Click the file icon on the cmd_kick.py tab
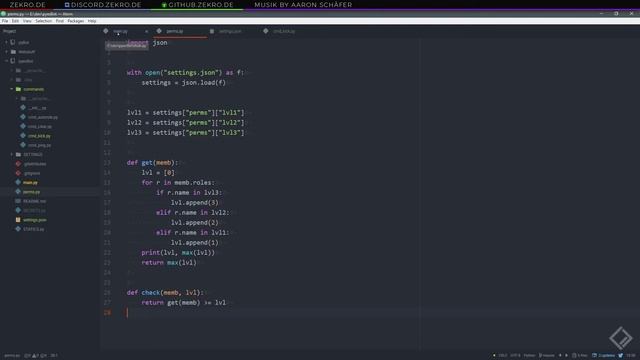 [x=266, y=31]
